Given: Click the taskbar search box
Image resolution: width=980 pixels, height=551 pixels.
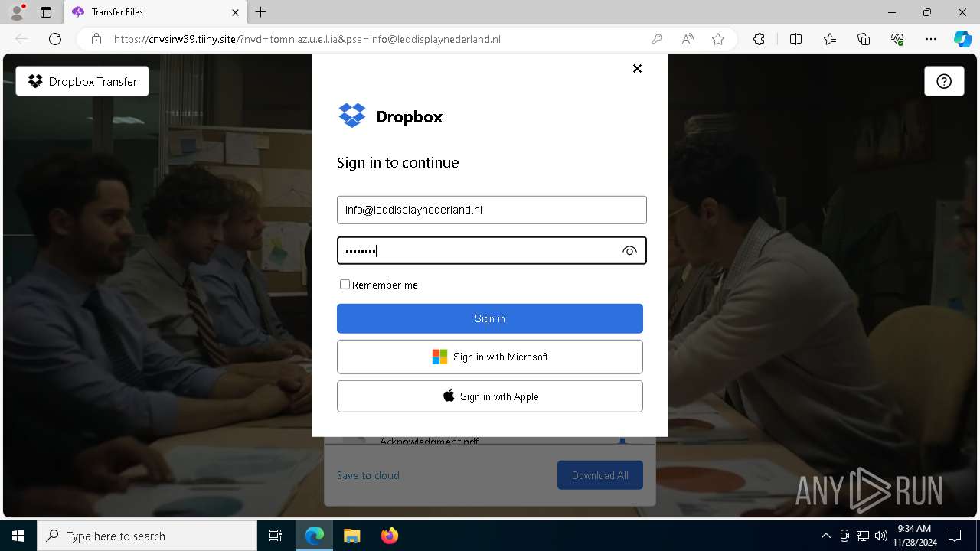Looking at the screenshot, I should point(147,536).
